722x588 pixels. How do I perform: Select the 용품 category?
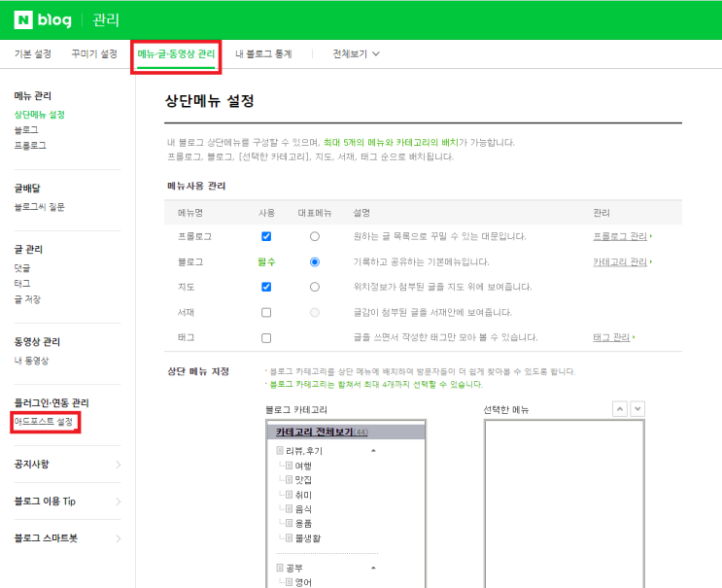click(303, 524)
